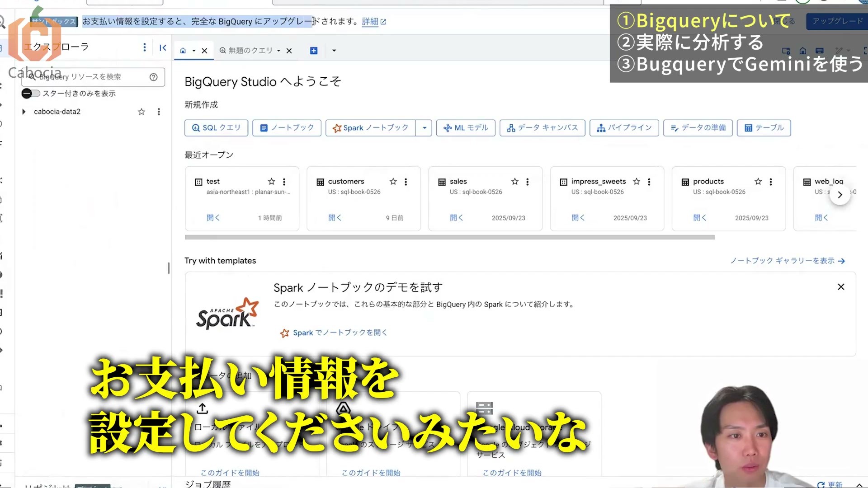Create a new ノートブック

coord(287,128)
